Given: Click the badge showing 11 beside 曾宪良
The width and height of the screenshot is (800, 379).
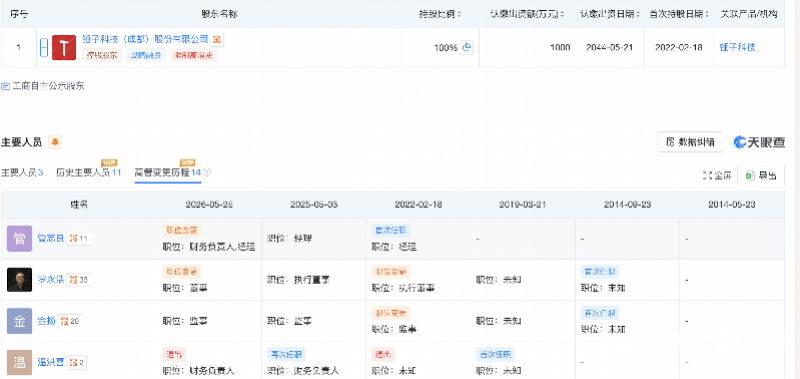Looking at the screenshot, I should (79, 238).
